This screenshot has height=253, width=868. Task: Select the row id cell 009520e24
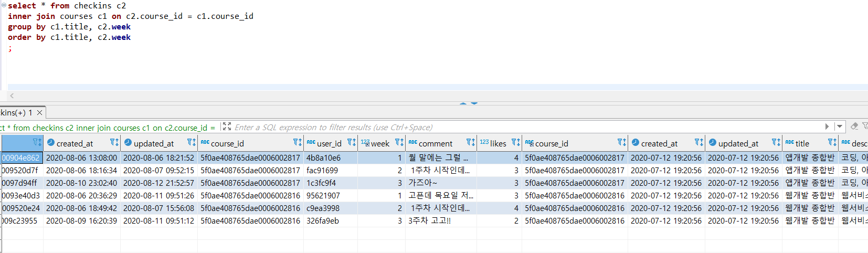click(x=22, y=208)
